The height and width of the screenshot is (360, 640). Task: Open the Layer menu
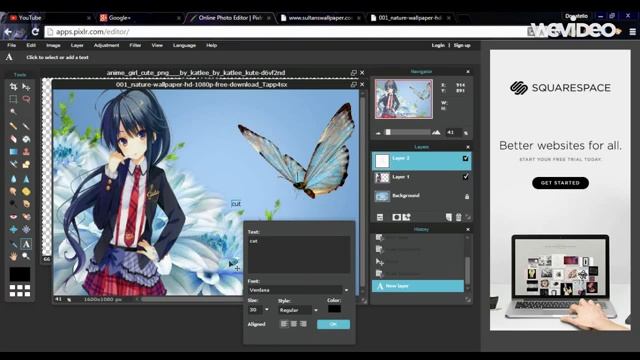(77, 45)
